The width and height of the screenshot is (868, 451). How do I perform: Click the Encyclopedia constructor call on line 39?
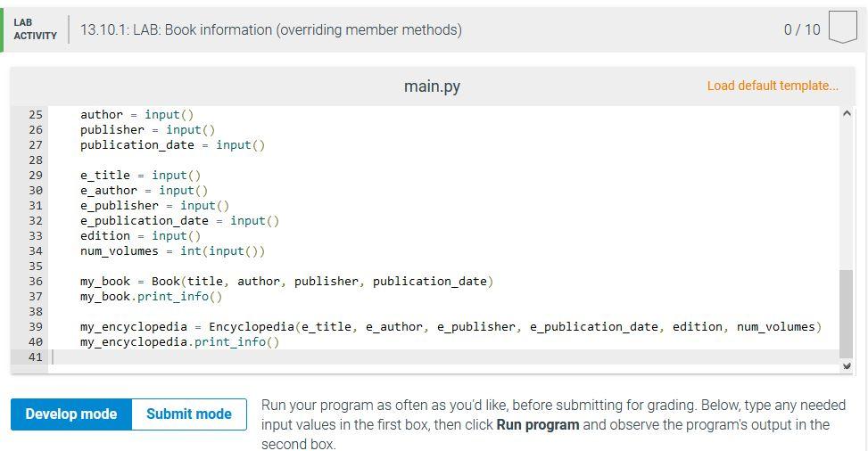[515, 327]
